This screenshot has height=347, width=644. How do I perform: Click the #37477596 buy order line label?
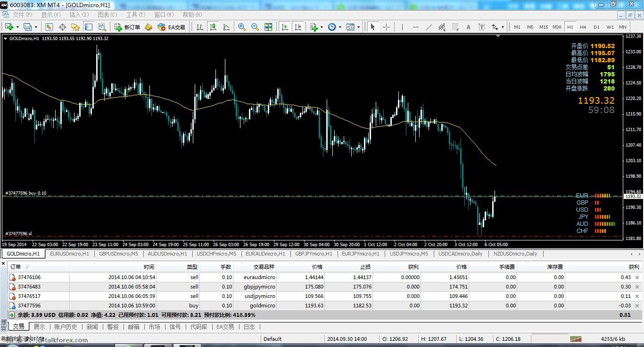26,193
